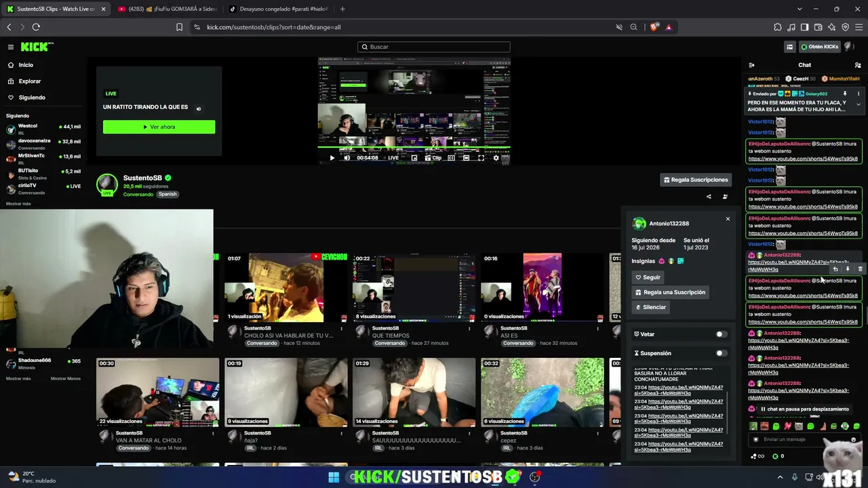Screen dimensions: 868x488
Task: Open the QUE TIEMPOS clip thumbnail
Action: [414, 287]
